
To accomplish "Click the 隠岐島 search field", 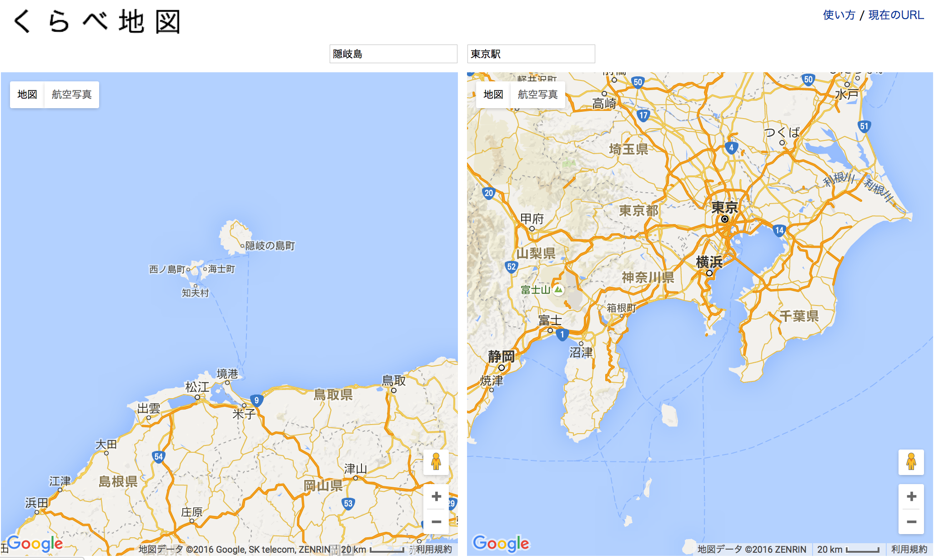I will coord(393,54).
